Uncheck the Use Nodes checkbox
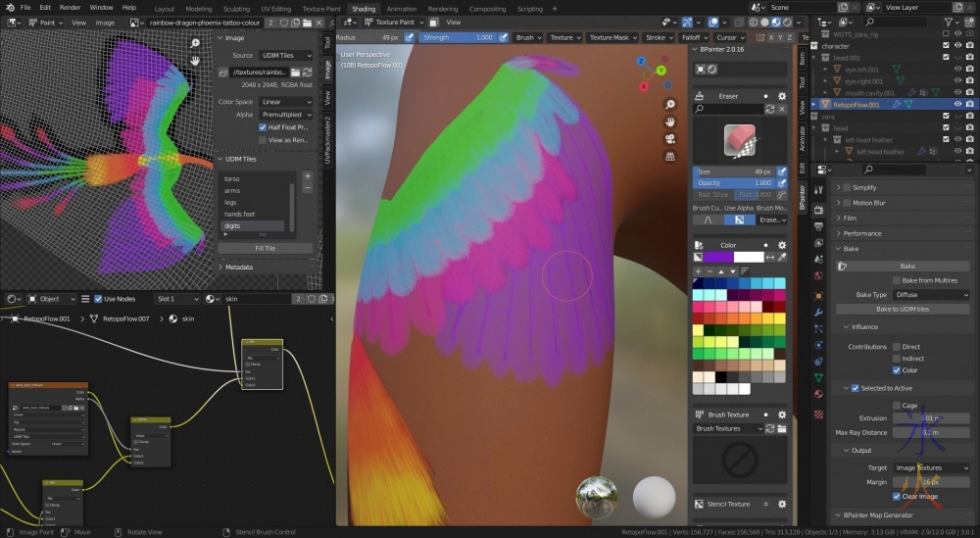The width and height of the screenshot is (980, 538). [x=98, y=299]
